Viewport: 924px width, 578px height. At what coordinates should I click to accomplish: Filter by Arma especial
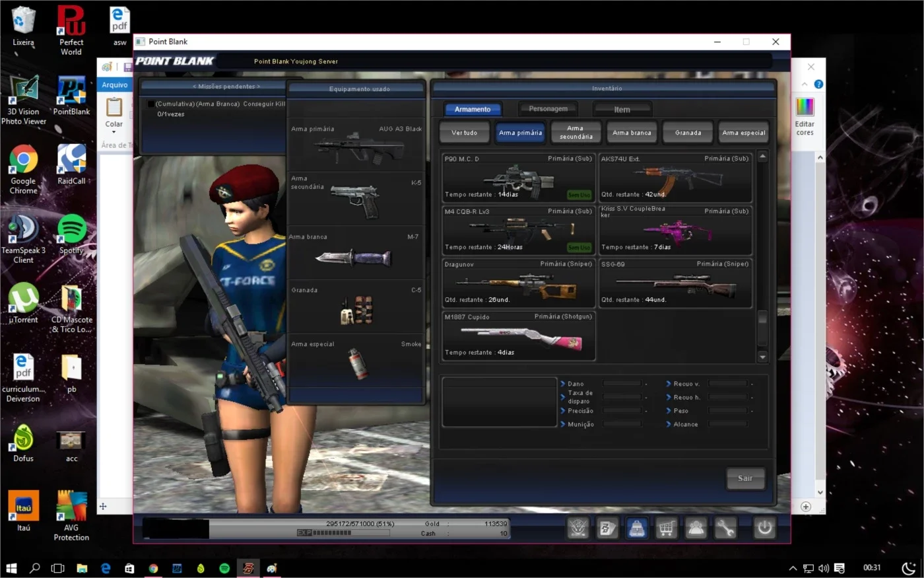pyautogui.click(x=744, y=133)
